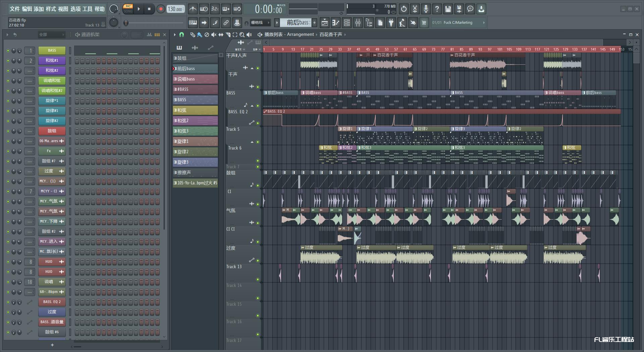
Task: Click the microphone recording icon
Action: tap(426, 9)
